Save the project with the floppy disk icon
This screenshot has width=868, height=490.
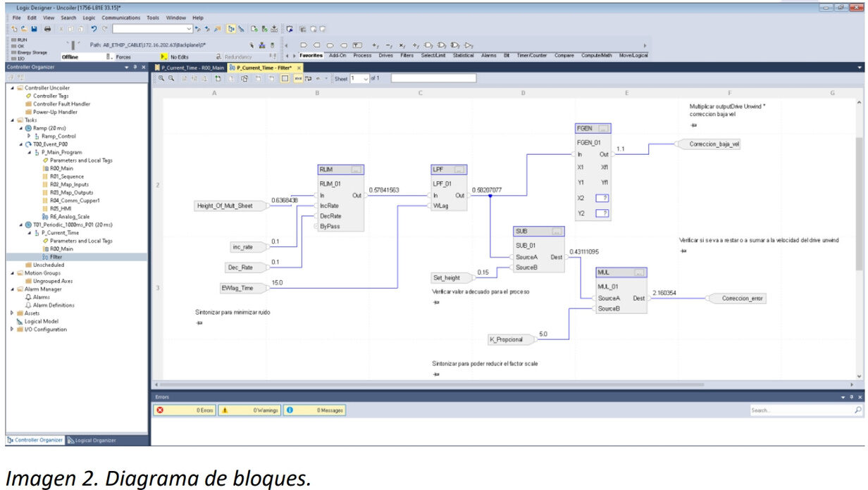pos(33,29)
